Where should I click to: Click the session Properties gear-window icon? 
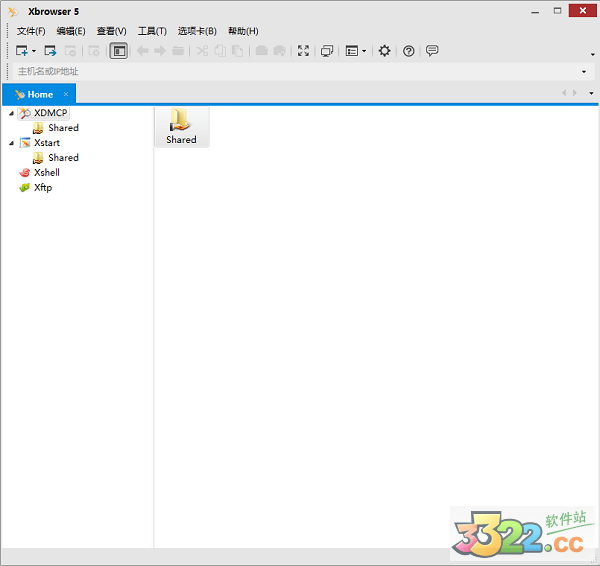click(94, 51)
